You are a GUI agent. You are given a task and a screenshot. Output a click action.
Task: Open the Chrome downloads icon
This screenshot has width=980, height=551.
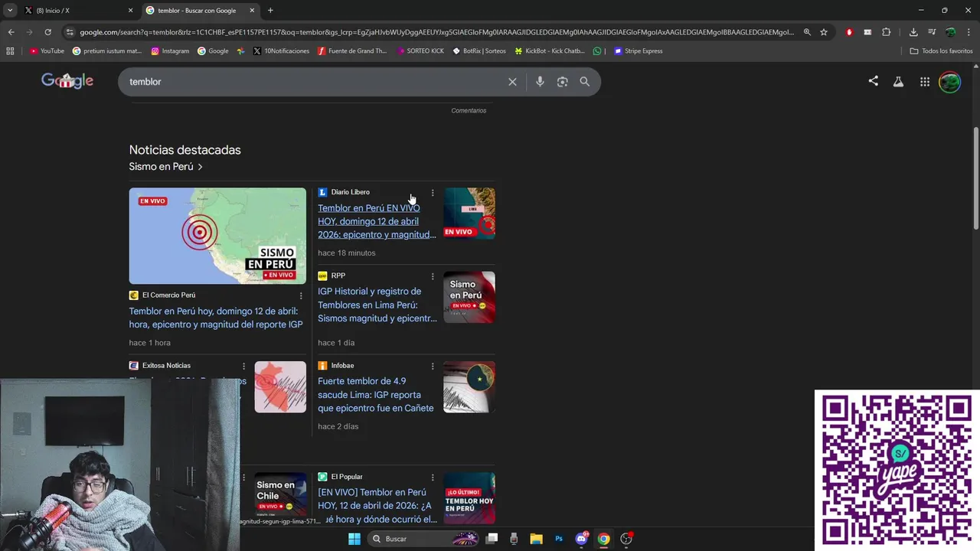point(913,32)
